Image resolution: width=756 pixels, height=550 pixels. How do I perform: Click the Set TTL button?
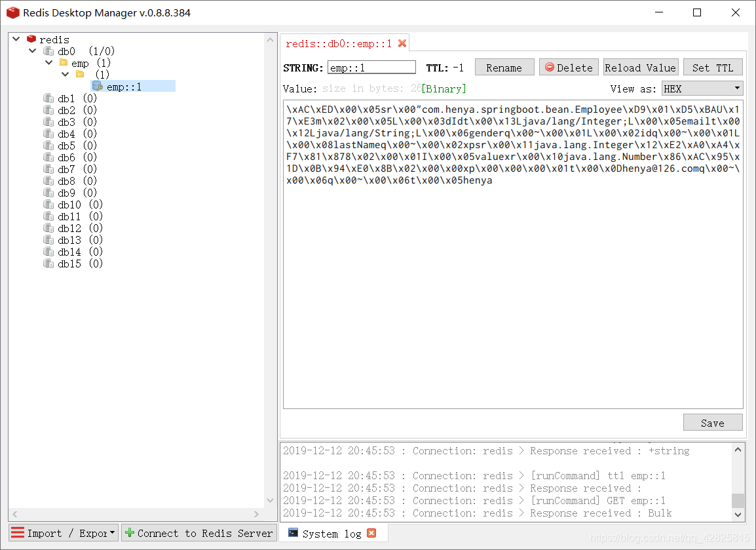click(x=713, y=68)
